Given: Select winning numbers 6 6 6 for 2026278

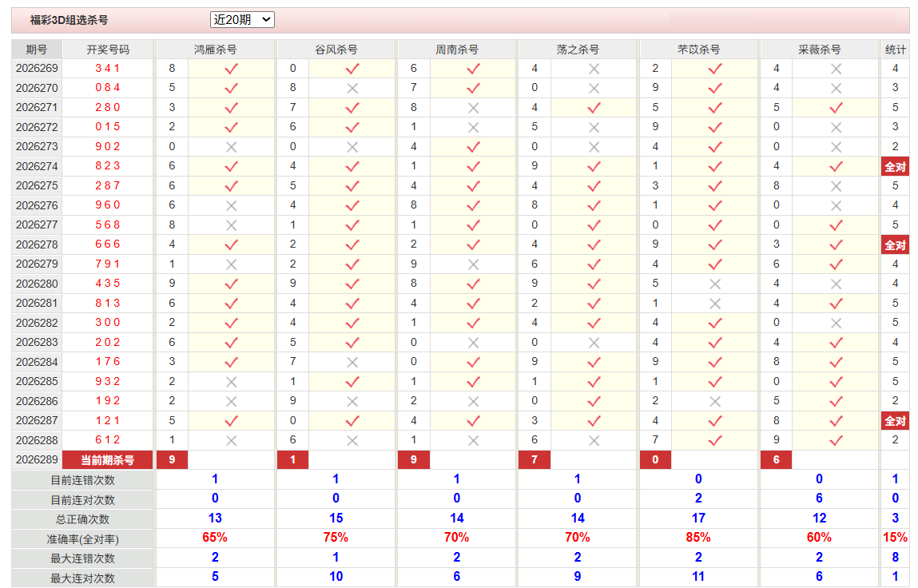Looking at the screenshot, I should pyautogui.click(x=108, y=244).
